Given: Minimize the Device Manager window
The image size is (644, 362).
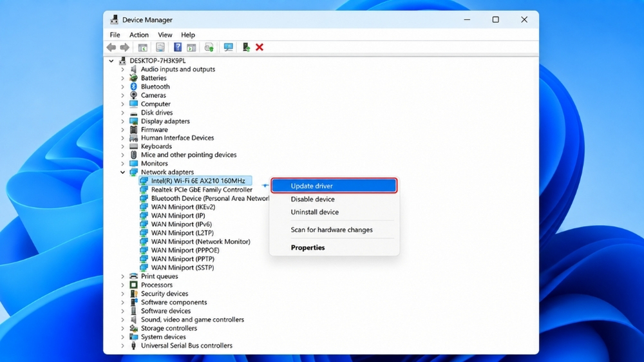Looking at the screenshot, I should tap(467, 19).
